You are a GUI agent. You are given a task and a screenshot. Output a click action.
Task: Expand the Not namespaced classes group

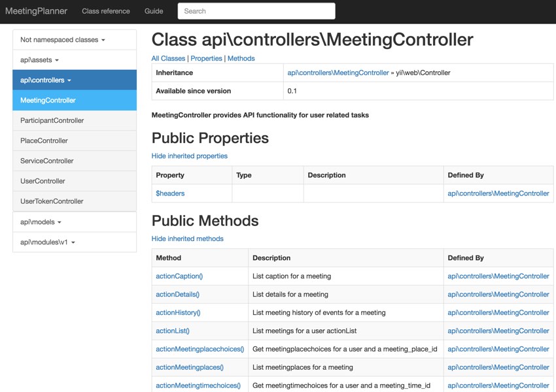(75, 40)
